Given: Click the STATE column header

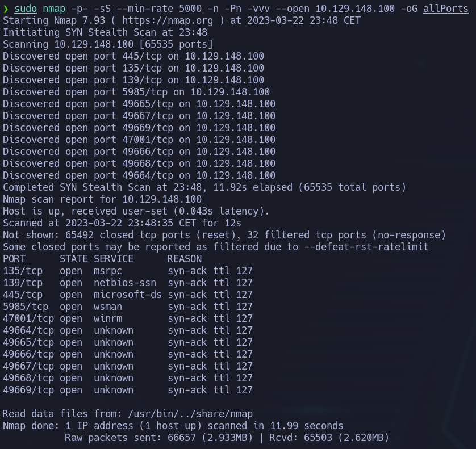Looking at the screenshot, I should [x=74, y=259].
